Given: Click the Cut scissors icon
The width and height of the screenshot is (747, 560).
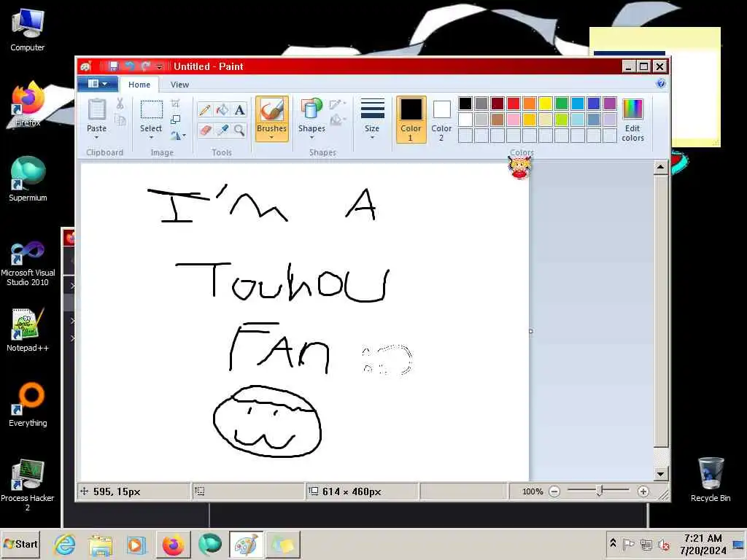Looking at the screenshot, I should click(x=120, y=104).
